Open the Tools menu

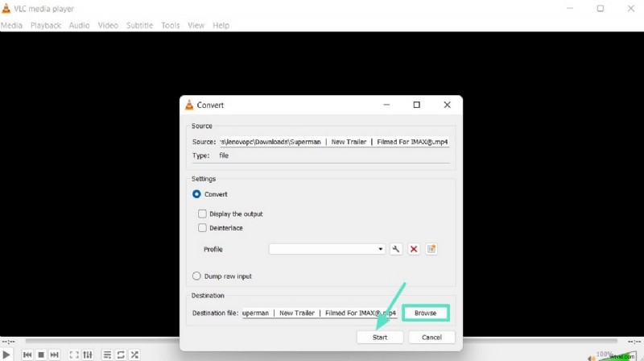[x=171, y=26]
